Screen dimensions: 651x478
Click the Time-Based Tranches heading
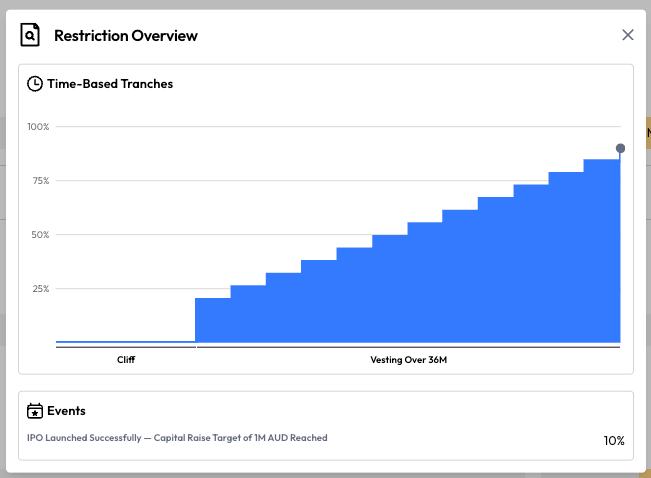coord(110,83)
